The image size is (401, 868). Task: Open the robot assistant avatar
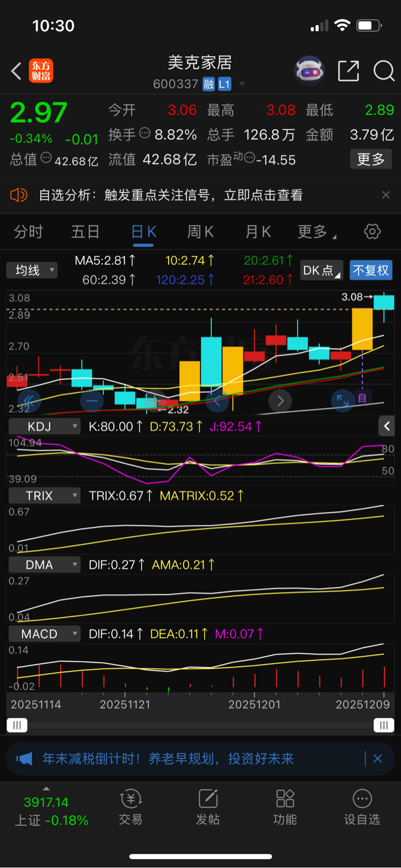pos(310,70)
